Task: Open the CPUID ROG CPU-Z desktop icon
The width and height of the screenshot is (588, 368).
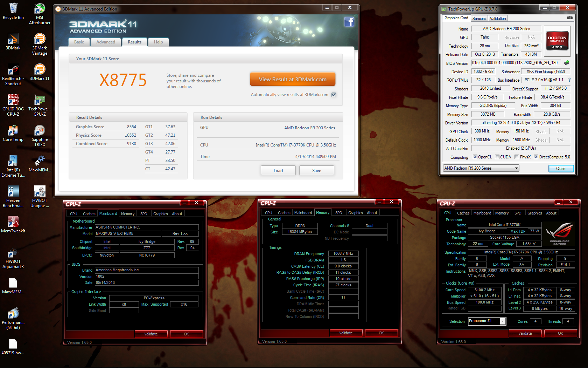Action: (x=13, y=105)
